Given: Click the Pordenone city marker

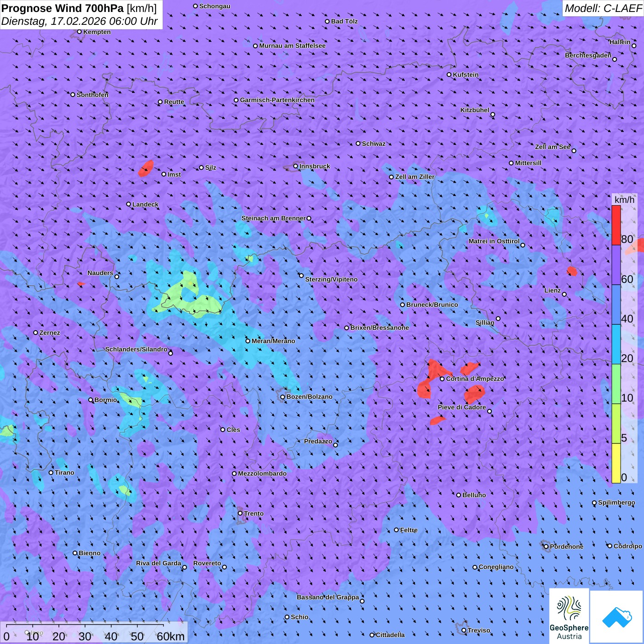Looking at the screenshot, I should [546, 547].
